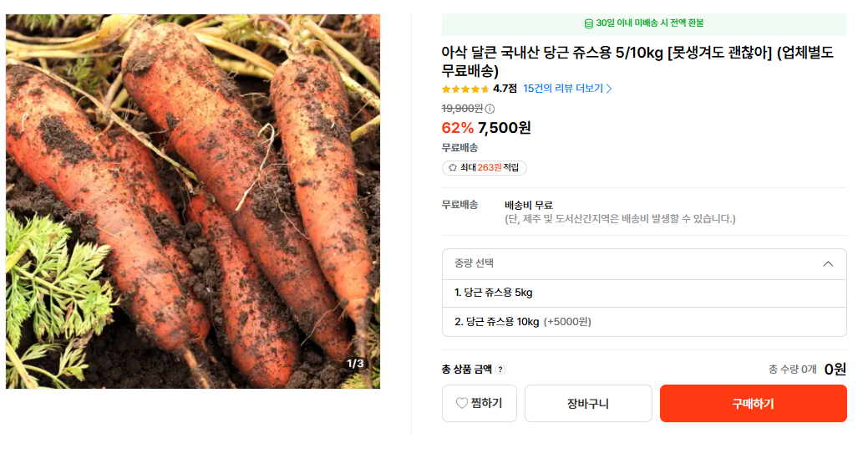Click the star rating icons
Screen dimensions: 868x459
click(x=465, y=89)
